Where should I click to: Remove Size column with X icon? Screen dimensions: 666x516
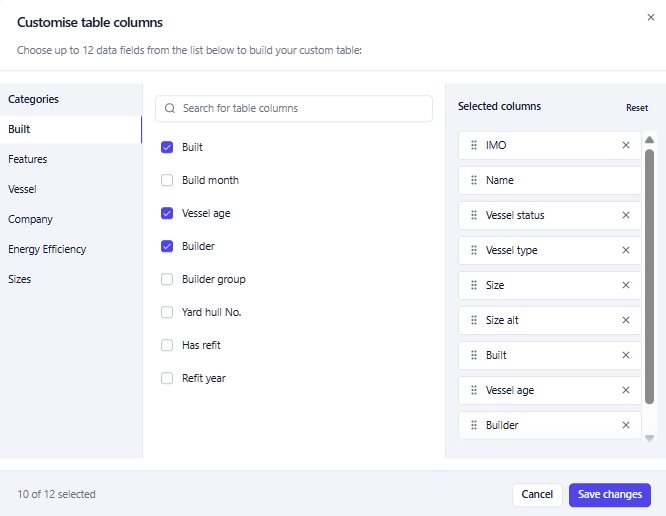click(626, 285)
